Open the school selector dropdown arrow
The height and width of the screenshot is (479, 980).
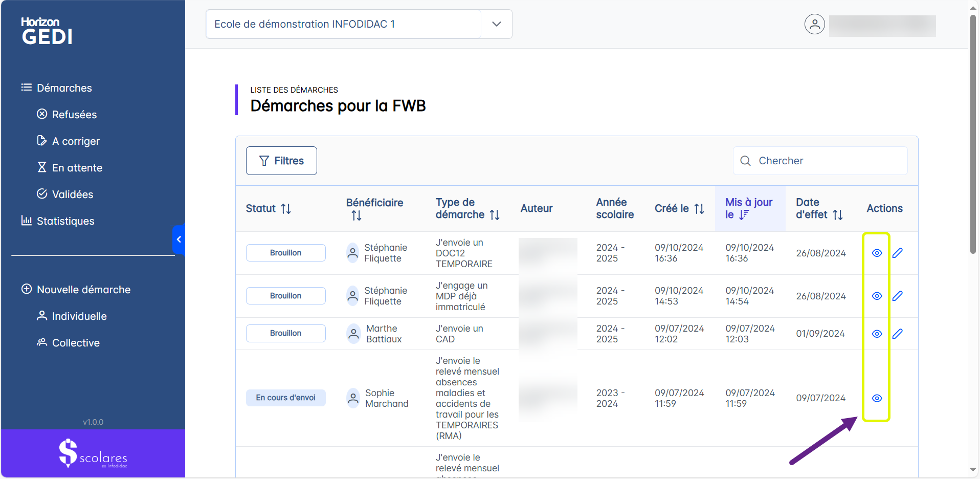(x=496, y=24)
